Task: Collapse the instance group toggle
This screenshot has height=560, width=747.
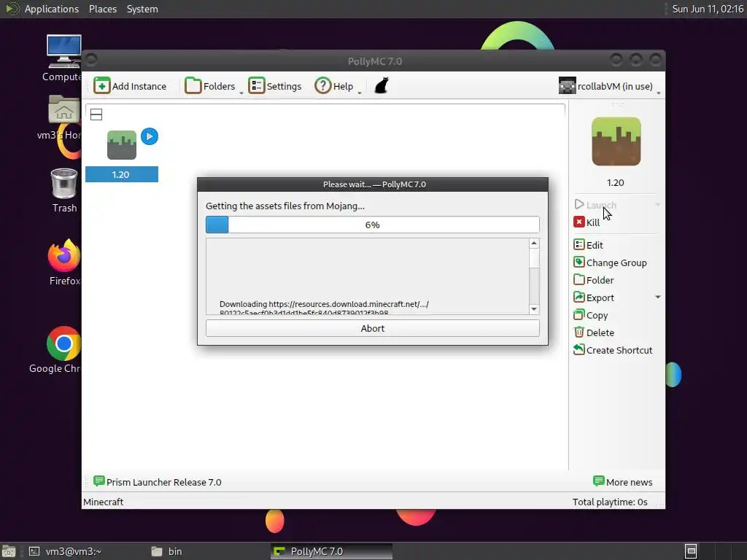Action: click(x=96, y=114)
